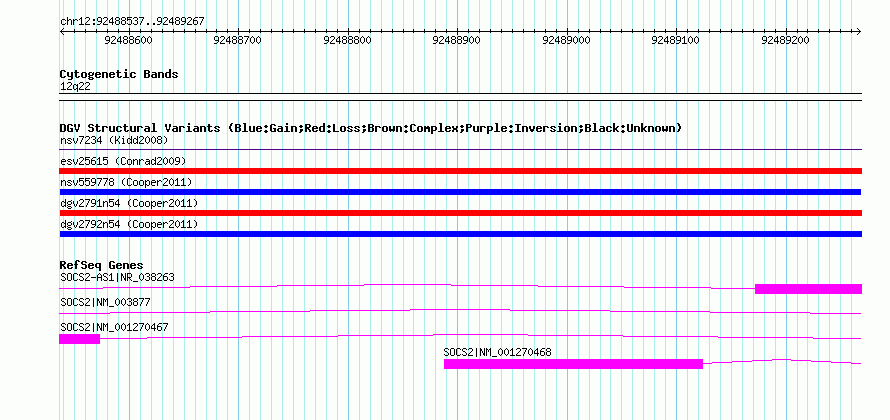Click the 92488700 ruler tick label
Viewport: 890px width, 420px height.
tap(237, 40)
